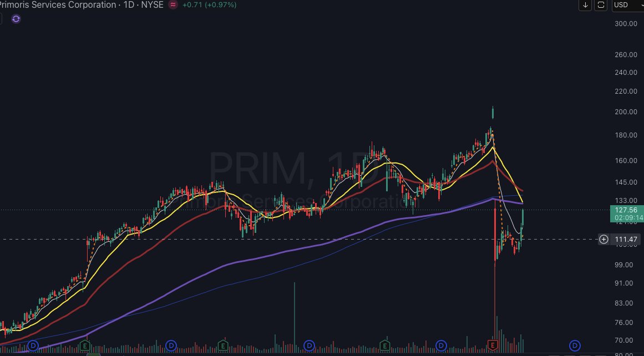
Task: Click the 220.00 price axis label
Action: pos(626,91)
